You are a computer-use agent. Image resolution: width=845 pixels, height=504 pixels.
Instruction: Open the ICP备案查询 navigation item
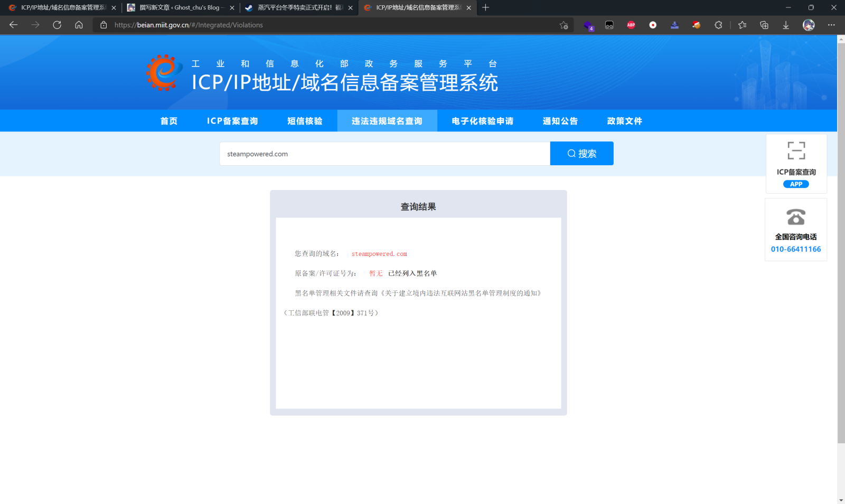(x=232, y=121)
